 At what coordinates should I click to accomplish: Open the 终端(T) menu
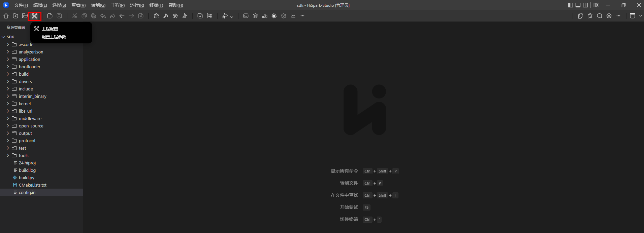coord(156,5)
